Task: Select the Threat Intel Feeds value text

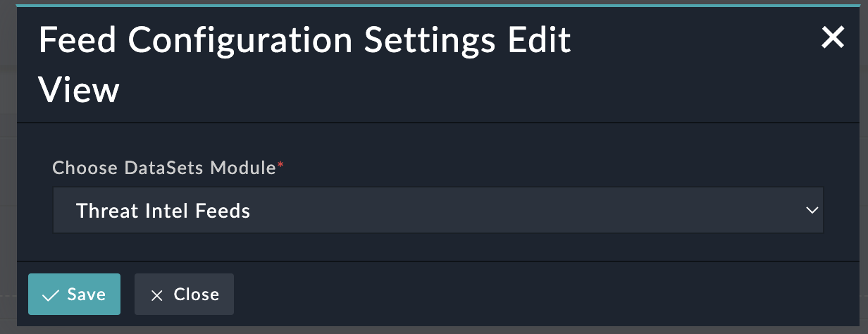Action: [163, 210]
